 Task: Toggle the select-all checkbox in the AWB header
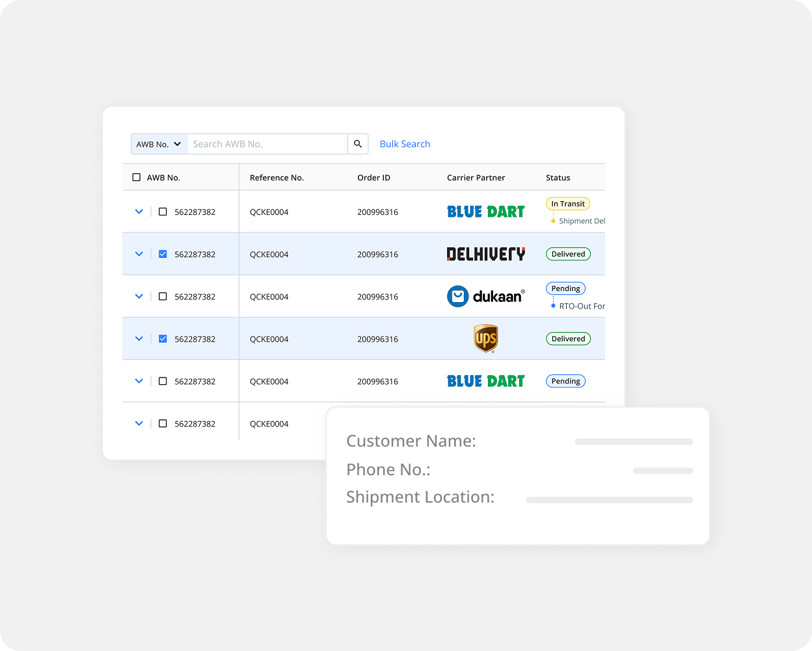136,176
